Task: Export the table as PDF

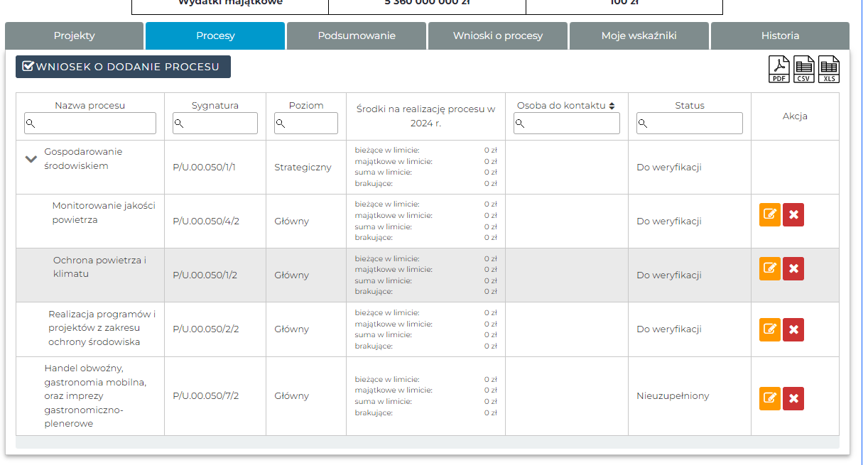Action: [779, 70]
